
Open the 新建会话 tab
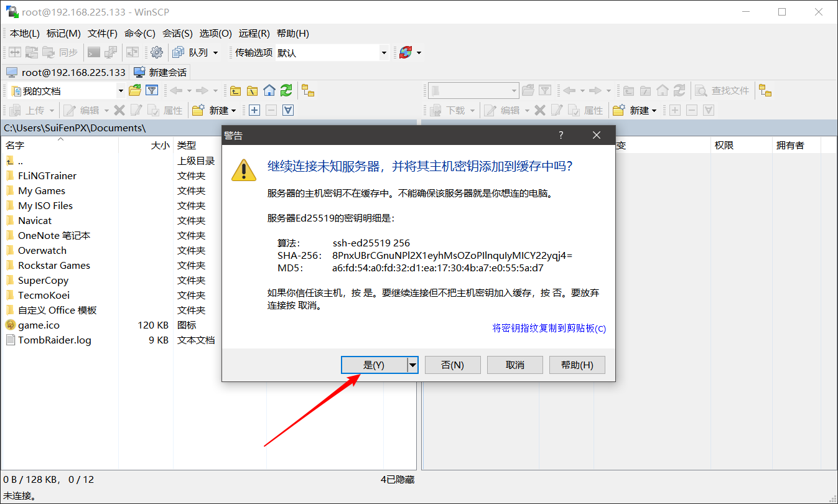click(161, 72)
